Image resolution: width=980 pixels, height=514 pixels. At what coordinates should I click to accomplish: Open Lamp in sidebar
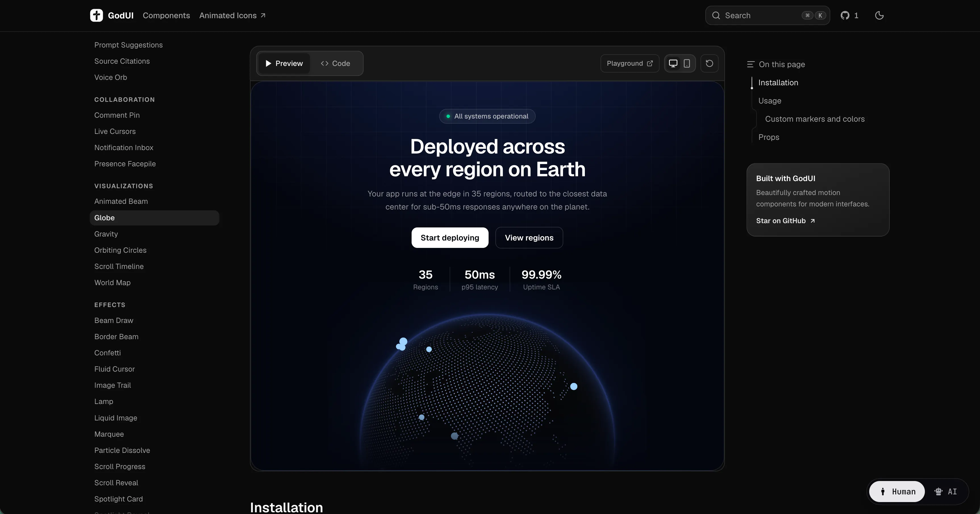[103, 401]
